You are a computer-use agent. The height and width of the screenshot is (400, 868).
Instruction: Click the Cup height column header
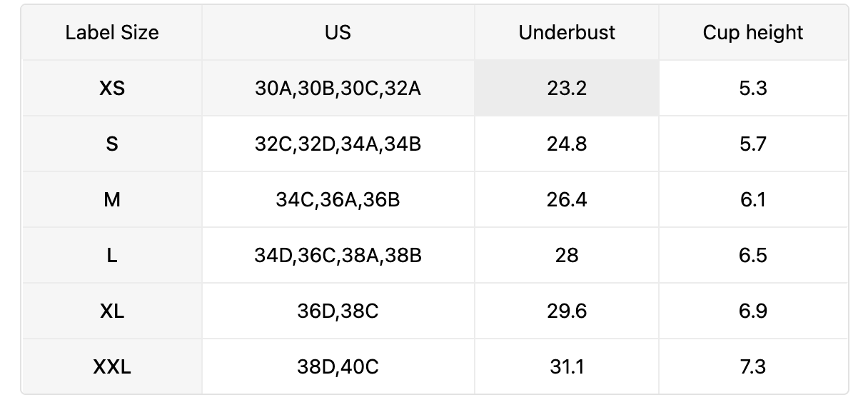point(753,33)
